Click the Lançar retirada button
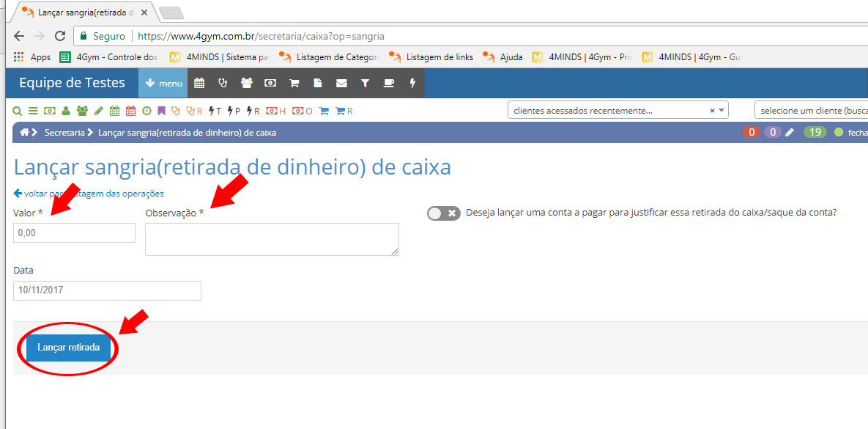Image resolution: width=868 pixels, height=429 pixels. click(69, 348)
